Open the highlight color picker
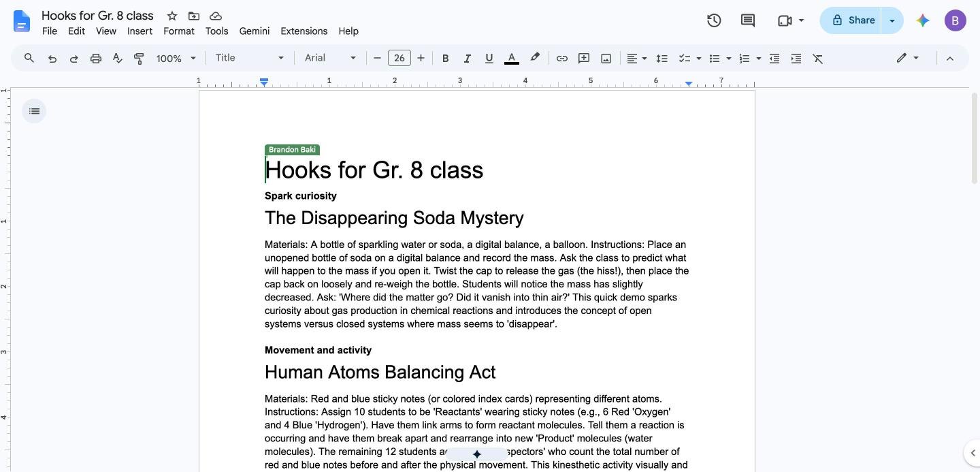Image resolution: width=980 pixels, height=472 pixels. coord(535,59)
